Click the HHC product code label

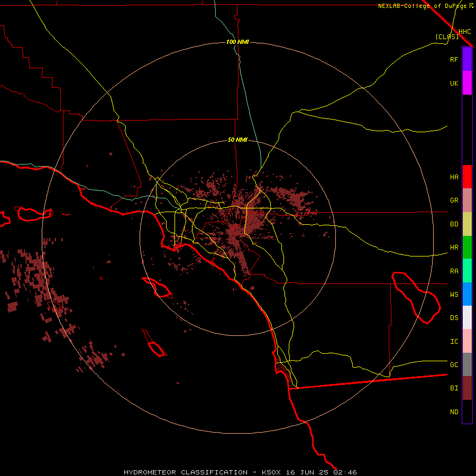coord(464,32)
